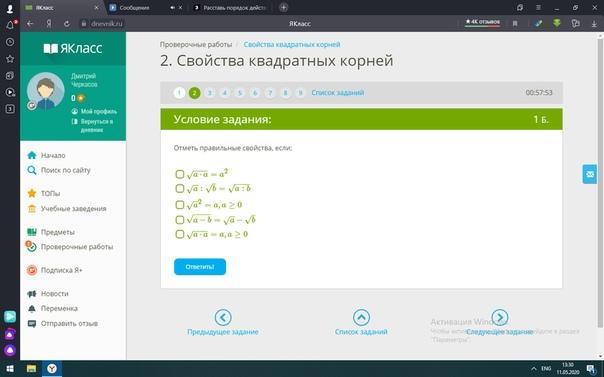Click the mail envelope tab on the right edge
The image size is (604, 377).
590,174
